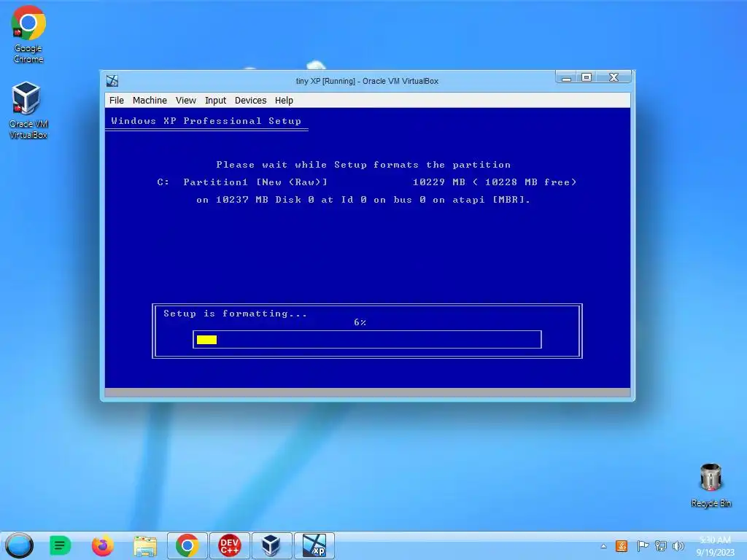The image size is (747, 560).
Task: Maximize the tiny XP VirtualBox window
Action: (587, 77)
